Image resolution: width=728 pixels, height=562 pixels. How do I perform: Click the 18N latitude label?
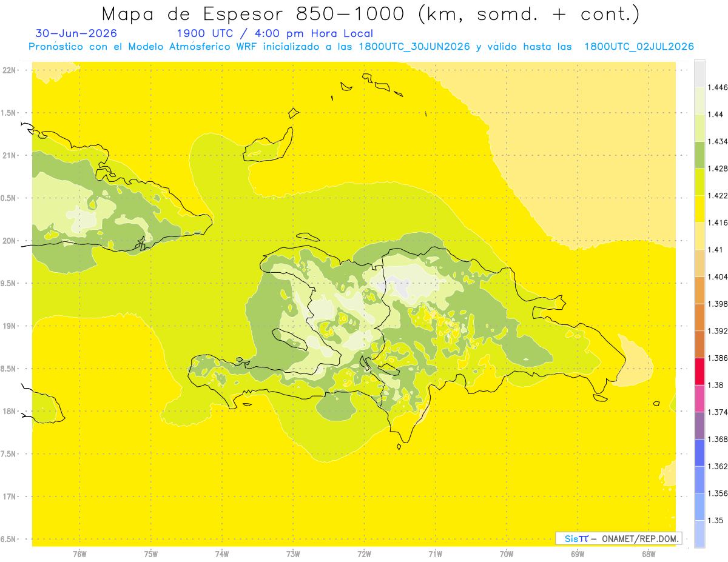[x=10, y=411]
